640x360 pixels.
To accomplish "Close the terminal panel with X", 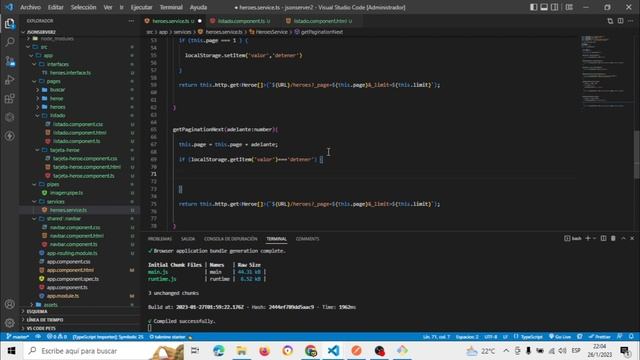I will (x=632, y=238).
